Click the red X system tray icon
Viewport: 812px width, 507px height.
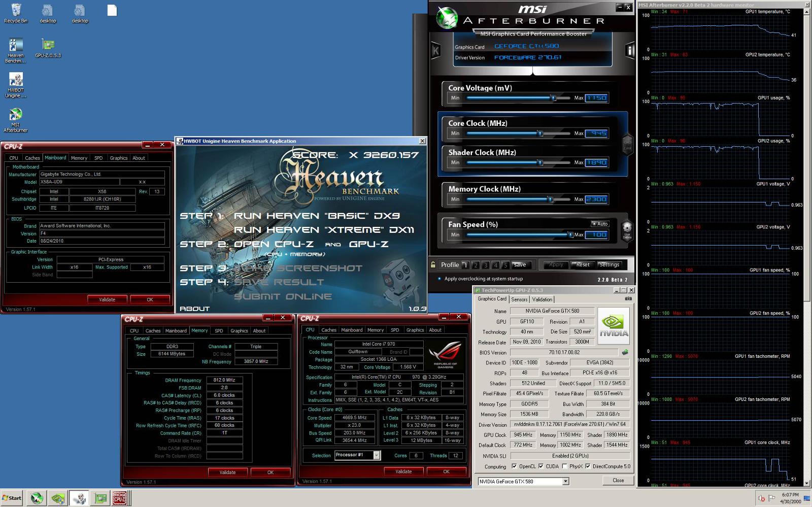click(x=761, y=498)
